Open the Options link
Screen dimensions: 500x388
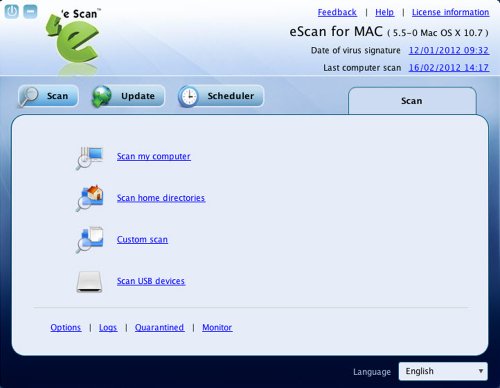66,328
